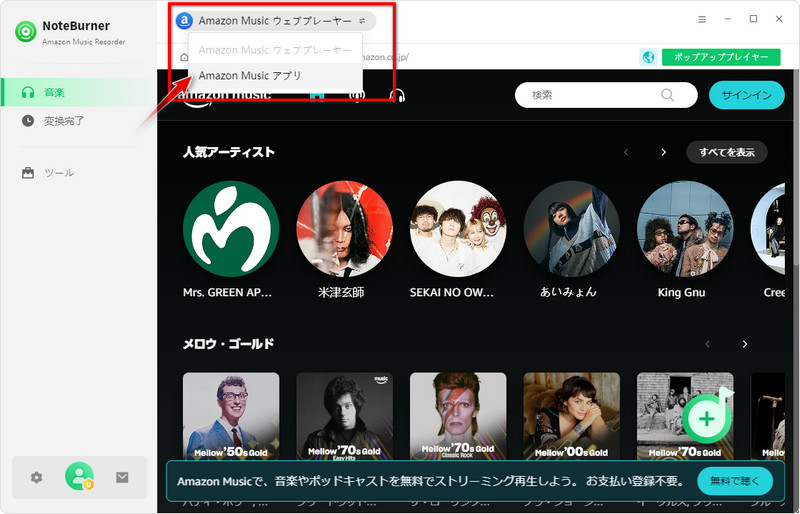Choose the greyed Amazon Music ウェブプレーヤー menu option
Image resolution: width=800 pixels, height=514 pixels.
pyautogui.click(x=275, y=50)
